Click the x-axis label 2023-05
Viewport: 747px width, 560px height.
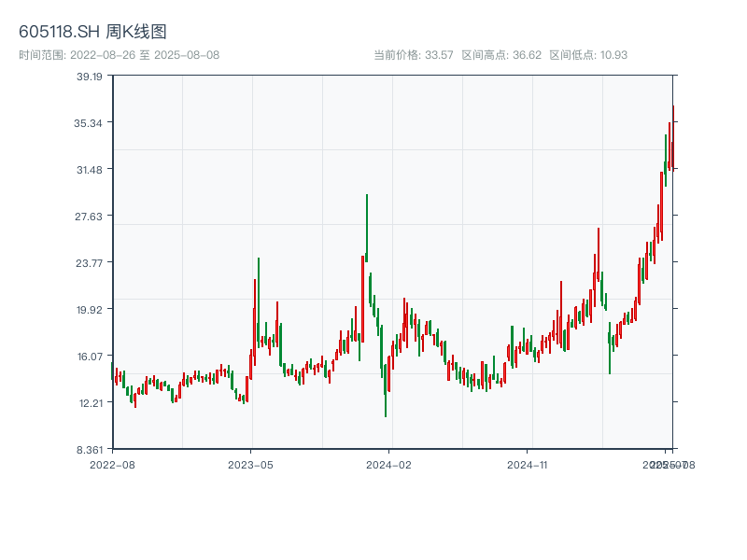pyautogui.click(x=250, y=465)
